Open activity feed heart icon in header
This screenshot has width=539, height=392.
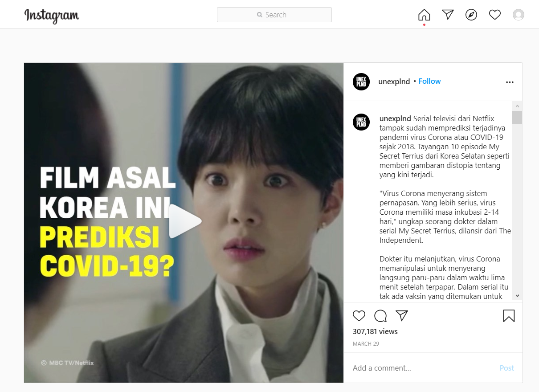[495, 15]
